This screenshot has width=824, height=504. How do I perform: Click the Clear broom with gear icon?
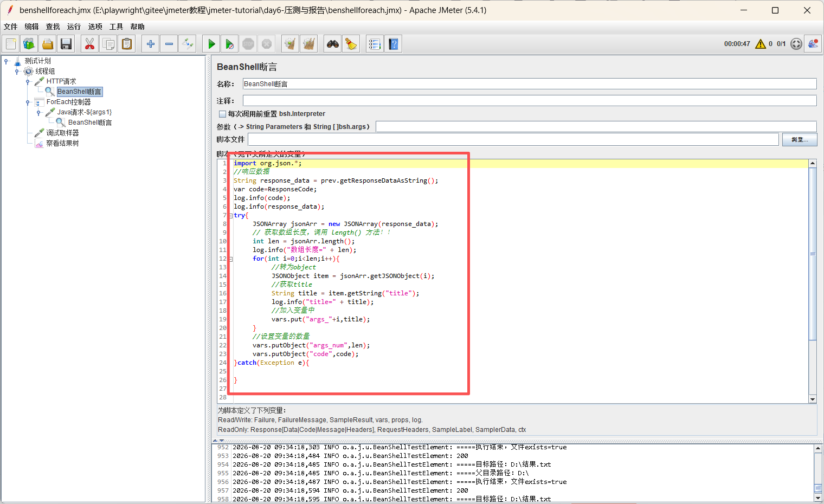point(291,44)
